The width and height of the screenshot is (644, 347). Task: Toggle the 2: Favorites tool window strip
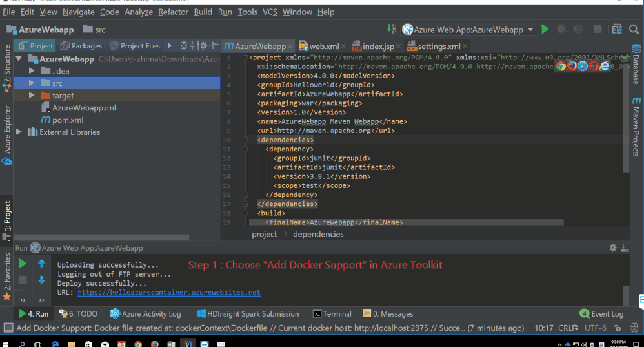click(x=7, y=277)
